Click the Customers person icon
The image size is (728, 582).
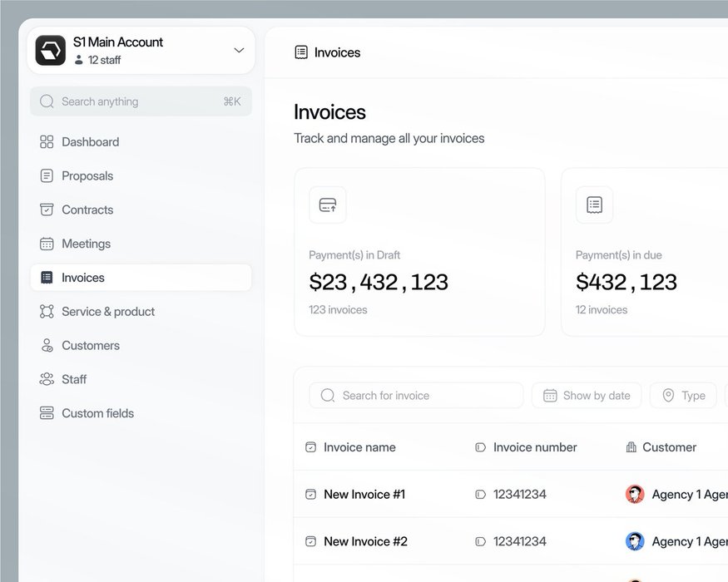[47, 345]
